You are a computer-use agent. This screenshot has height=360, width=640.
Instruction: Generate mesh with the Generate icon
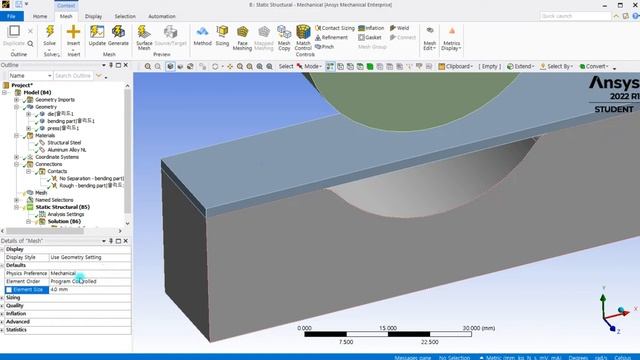[118, 32]
